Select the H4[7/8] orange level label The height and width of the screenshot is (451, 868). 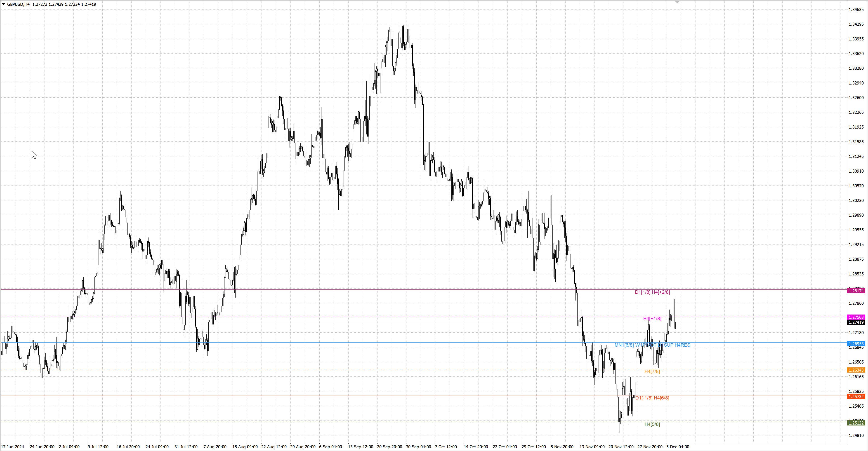tap(652, 371)
